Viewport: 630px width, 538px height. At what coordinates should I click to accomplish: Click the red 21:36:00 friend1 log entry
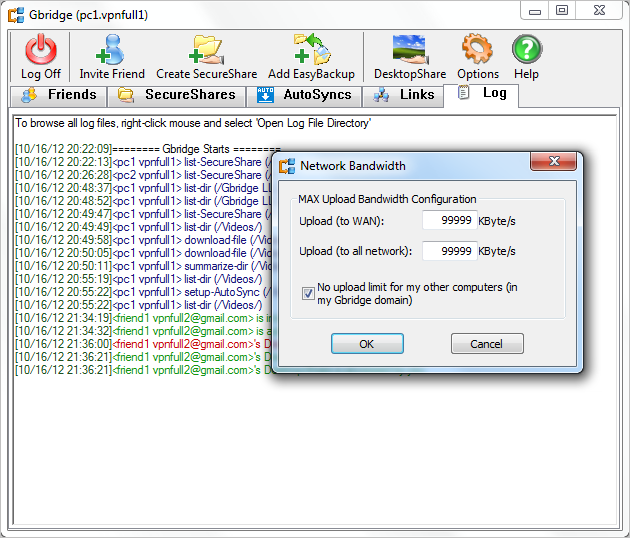[x=143, y=344]
